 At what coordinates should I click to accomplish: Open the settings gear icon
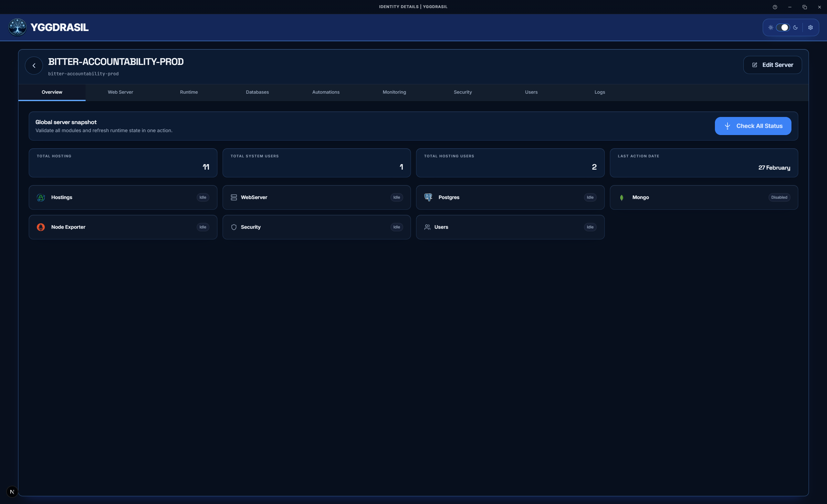[x=811, y=27]
